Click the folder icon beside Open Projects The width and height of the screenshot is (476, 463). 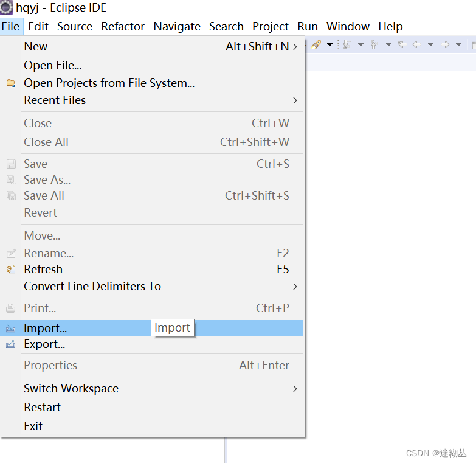(x=11, y=83)
